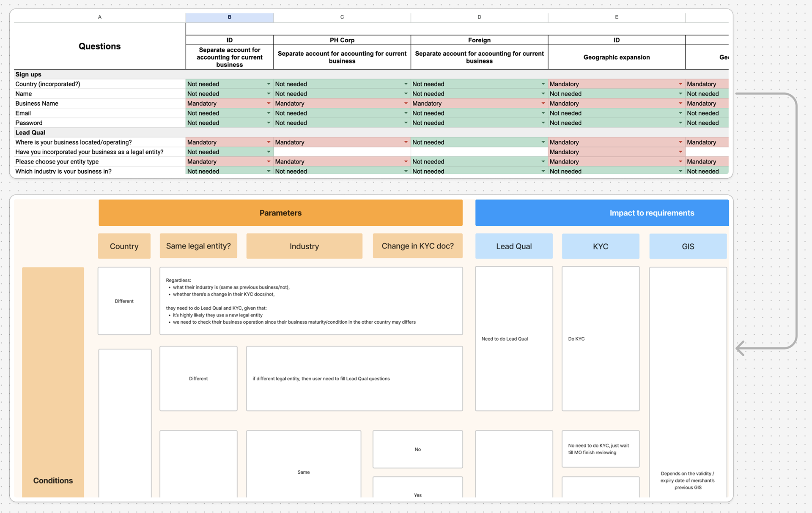The height and width of the screenshot is (513, 812).
Task: Click the Industry parameter card
Action: [x=304, y=246]
